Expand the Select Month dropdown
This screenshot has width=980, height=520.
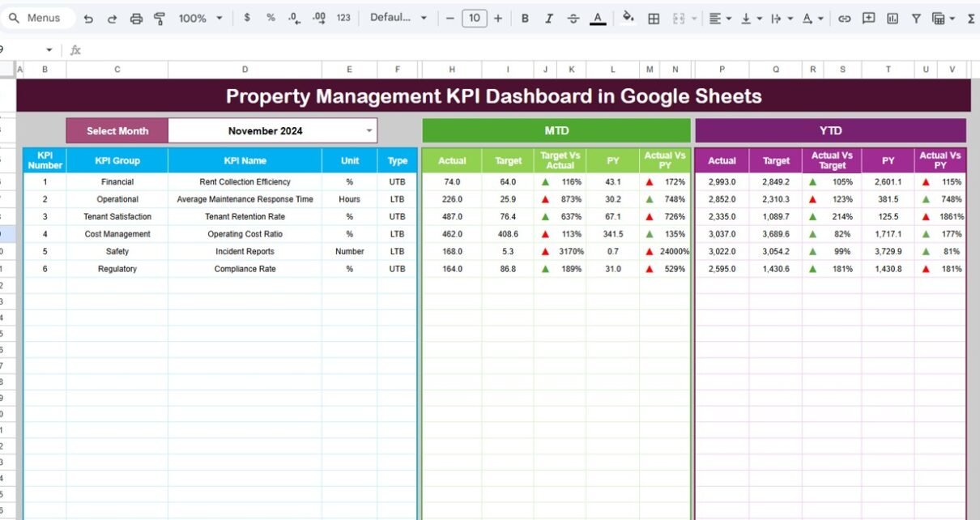(369, 130)
